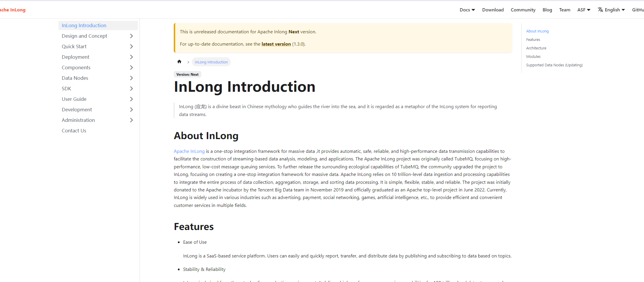
Task: Open Design and Concept sidebar item
Action: click(x=84, y=36)
